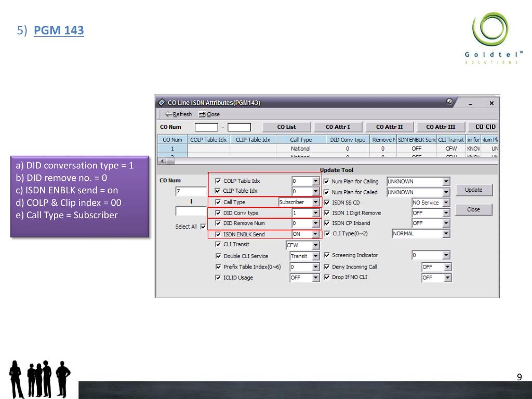The image size is (532, 399).
Task: Open the ISDN CP Inband dropdown
Action: (x=446, y=223)
